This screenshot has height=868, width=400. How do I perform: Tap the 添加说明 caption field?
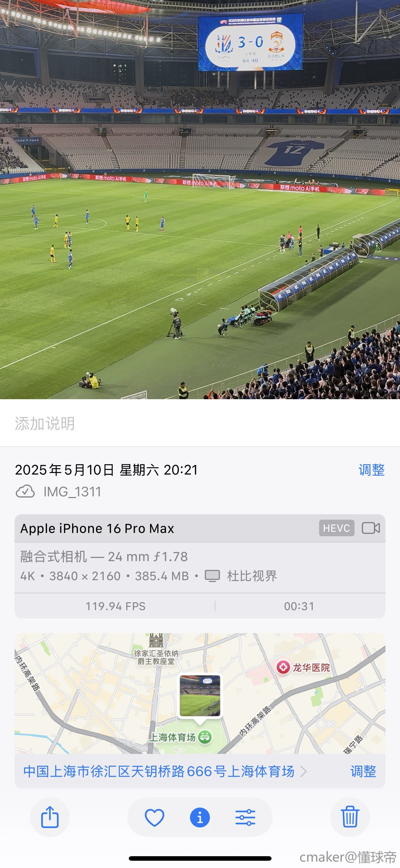[x=200, y=423]
